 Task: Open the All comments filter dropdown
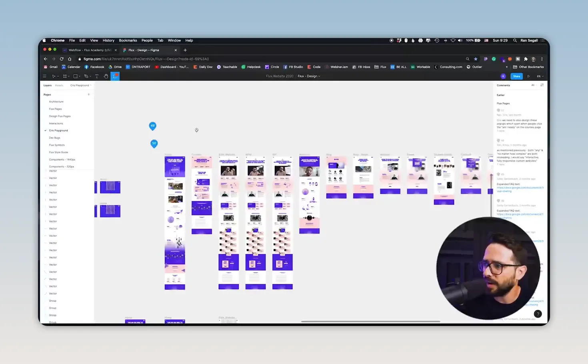[x=533, y=85]
